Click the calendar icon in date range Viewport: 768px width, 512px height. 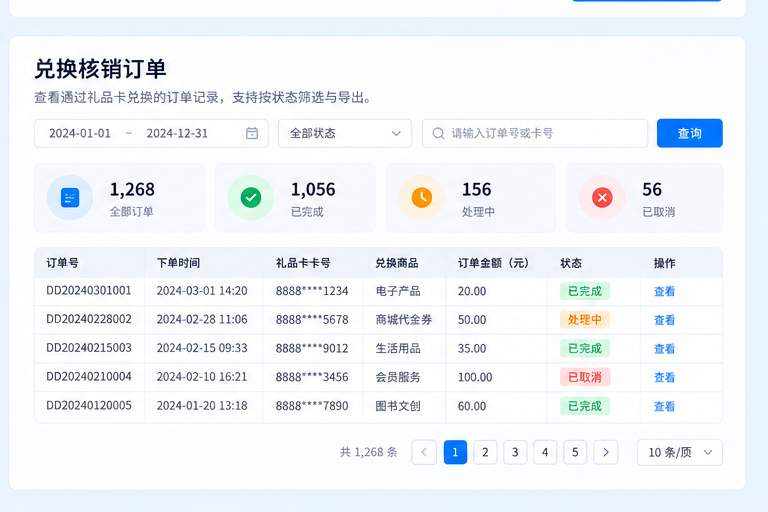(252, 133)
